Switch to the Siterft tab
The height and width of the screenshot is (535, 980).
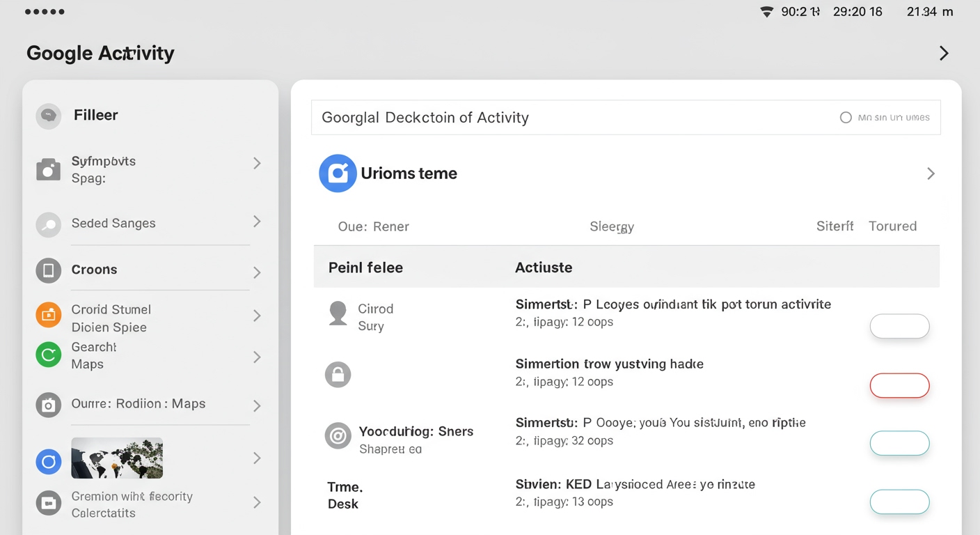pos(835,226)
